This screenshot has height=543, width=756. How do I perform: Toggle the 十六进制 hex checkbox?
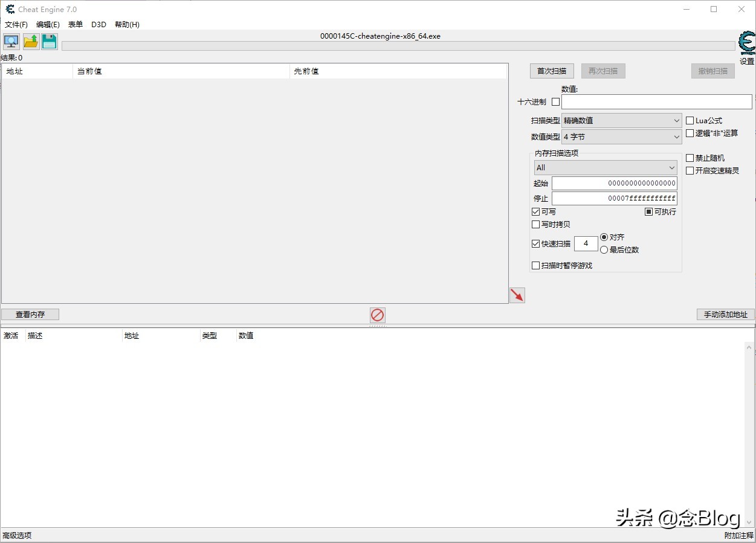pos(555,102)
